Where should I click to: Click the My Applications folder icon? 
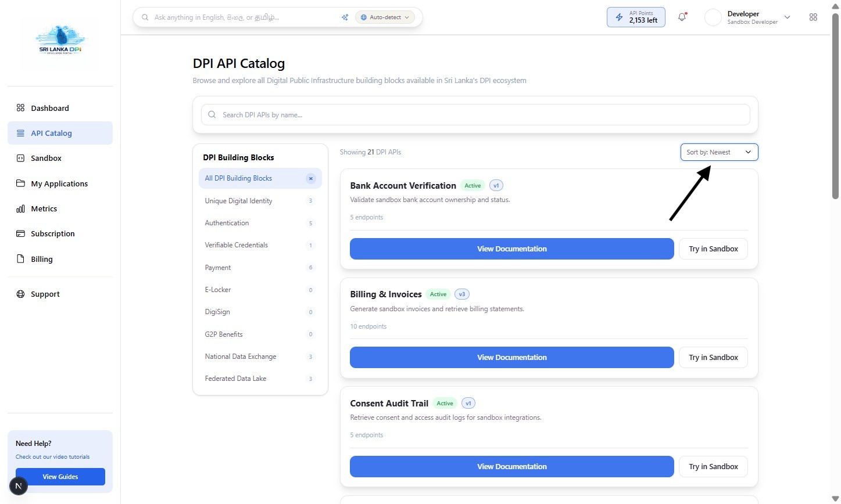pos(20,183)
